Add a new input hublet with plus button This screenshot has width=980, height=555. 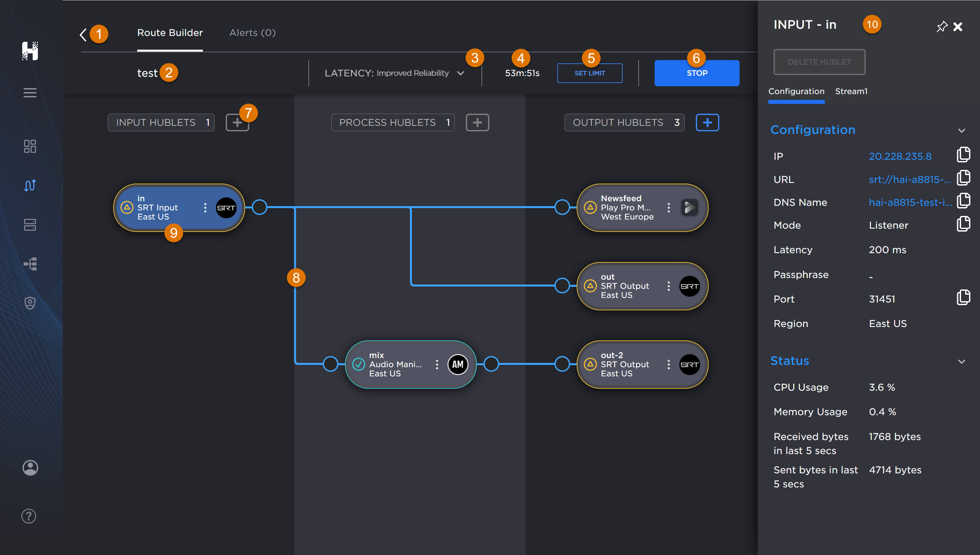tap(237, 122)
